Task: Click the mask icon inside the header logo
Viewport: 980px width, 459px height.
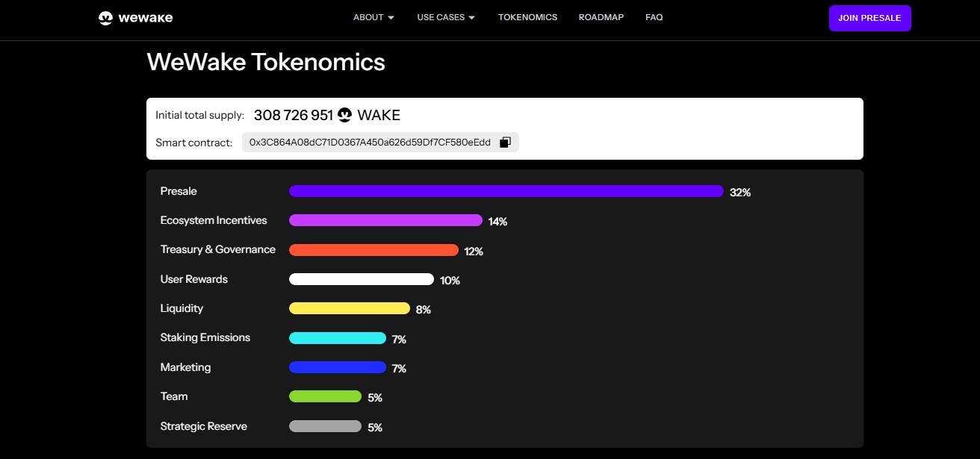Action: [105, 16]
